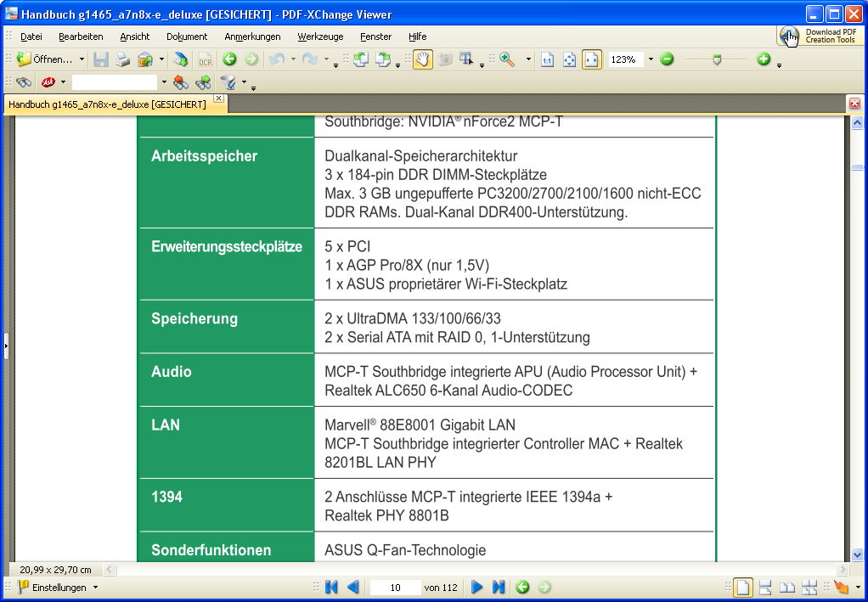The image size is (868, 602).
Task: Find the previous search match
Action: tap(180, 83)
